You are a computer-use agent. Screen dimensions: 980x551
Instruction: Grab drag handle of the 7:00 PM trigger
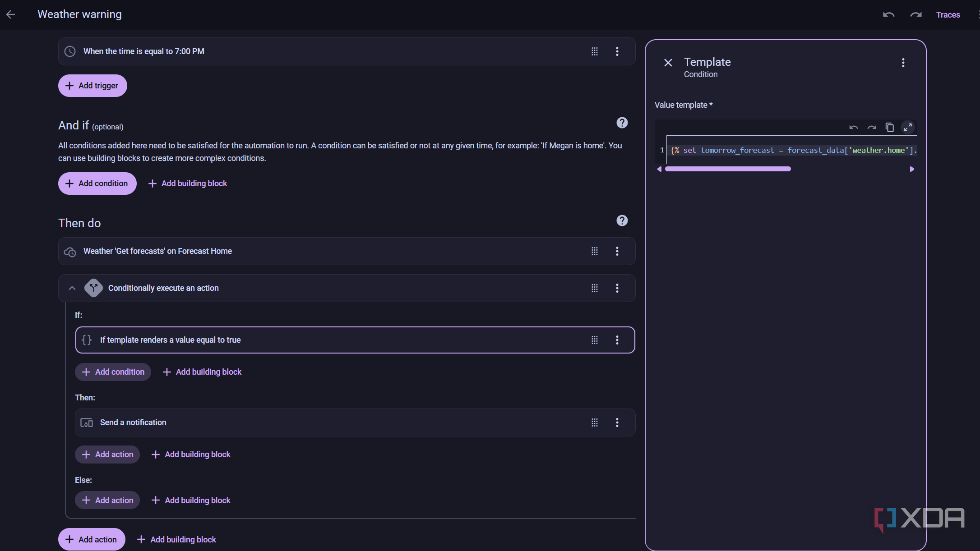pos(595,51)
